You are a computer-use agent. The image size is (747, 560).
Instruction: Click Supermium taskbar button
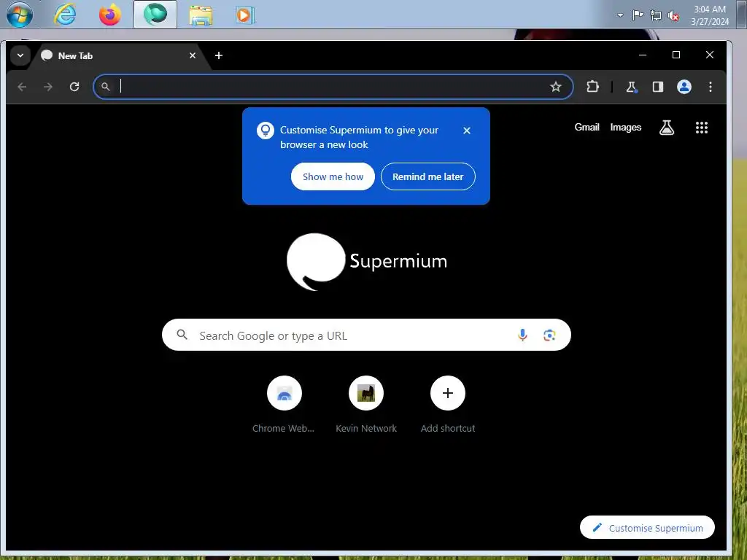click(x=155, y=15)
